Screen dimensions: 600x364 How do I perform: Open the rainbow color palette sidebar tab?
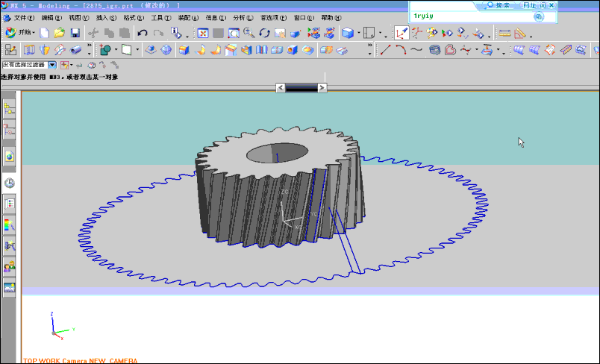click(9, 225)
